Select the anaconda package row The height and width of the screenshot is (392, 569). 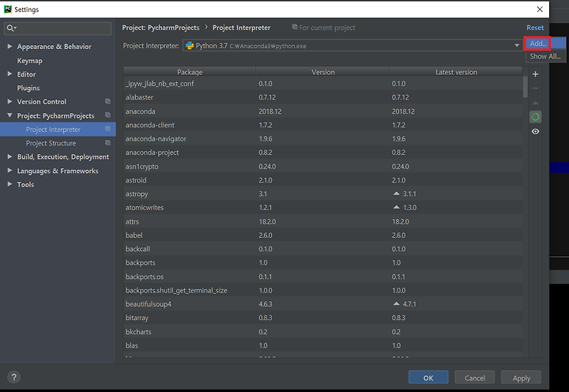[323, 111]
